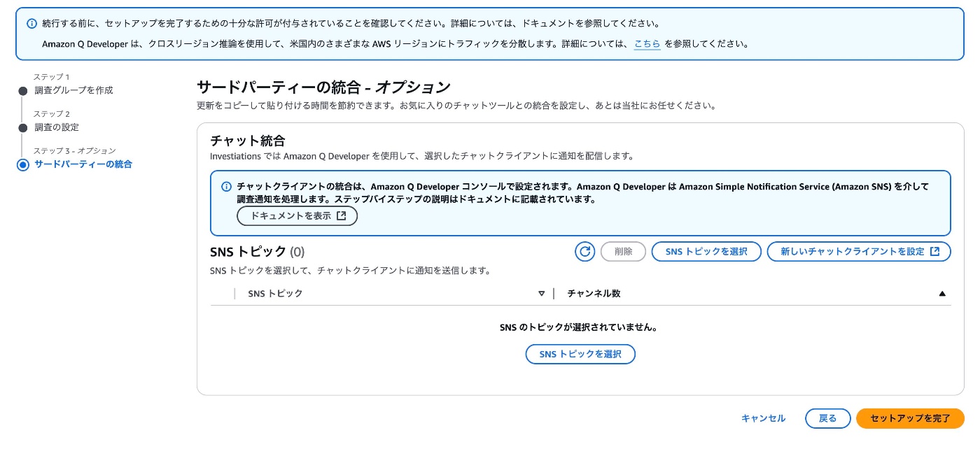Viewport: 980px width, 449px height.
Task: Click セットアップを完了 button
Action: pyautogui.click(x=910, y=419)
